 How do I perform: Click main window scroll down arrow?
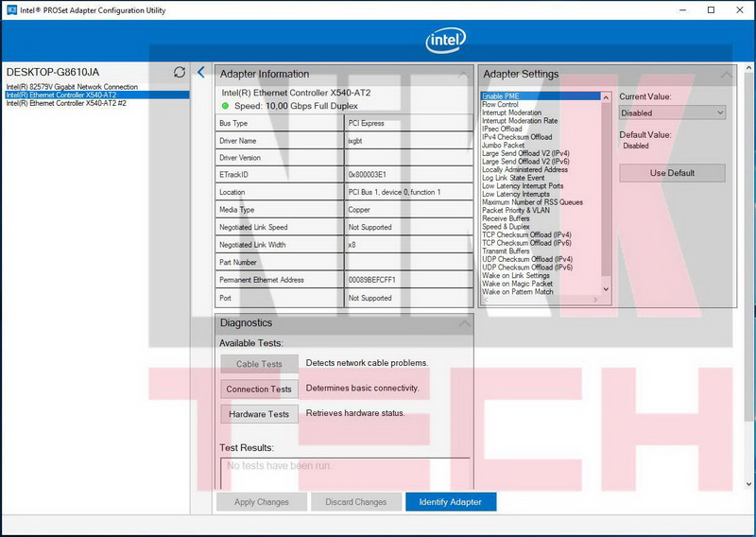click(x=748, y=484)
